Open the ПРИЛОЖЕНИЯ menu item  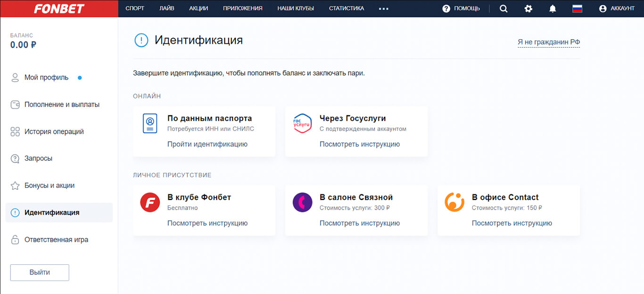pyautogui.click(x=243, y=8)
